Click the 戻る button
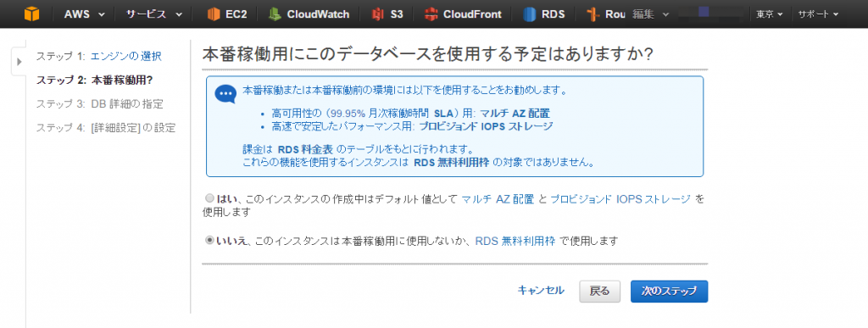Screen dimensions: 868x328 pos(599,291)
